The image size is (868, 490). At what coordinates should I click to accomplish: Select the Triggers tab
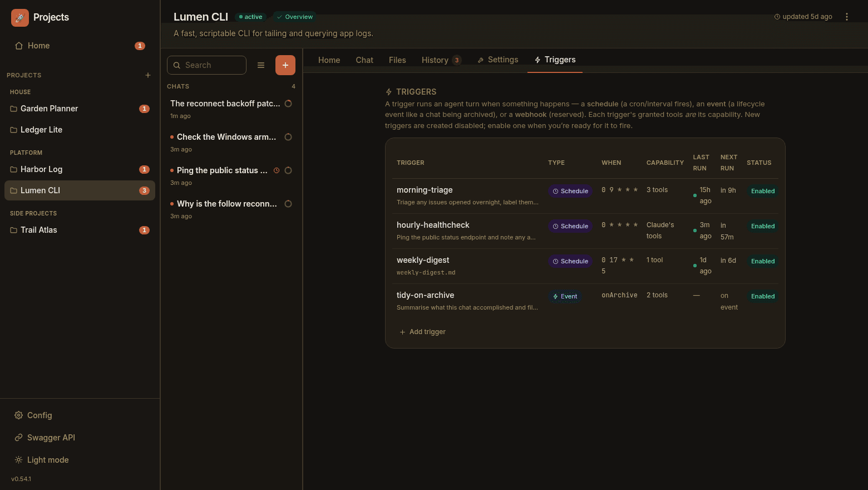tap(555, 60)
